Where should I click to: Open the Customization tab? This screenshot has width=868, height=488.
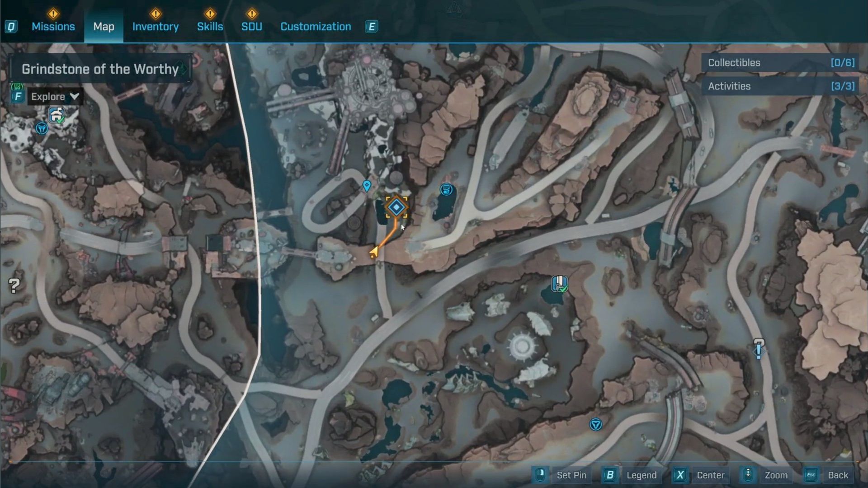coord(316,27)
